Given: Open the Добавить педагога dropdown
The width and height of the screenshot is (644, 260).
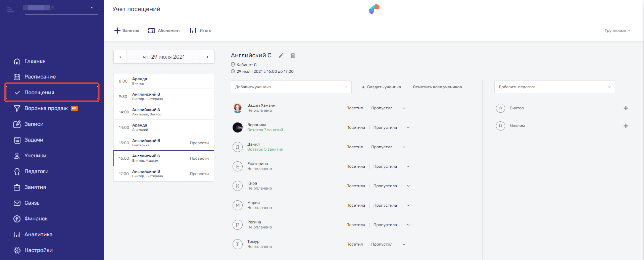Looking at the screenshot, I should pos(554,87).
